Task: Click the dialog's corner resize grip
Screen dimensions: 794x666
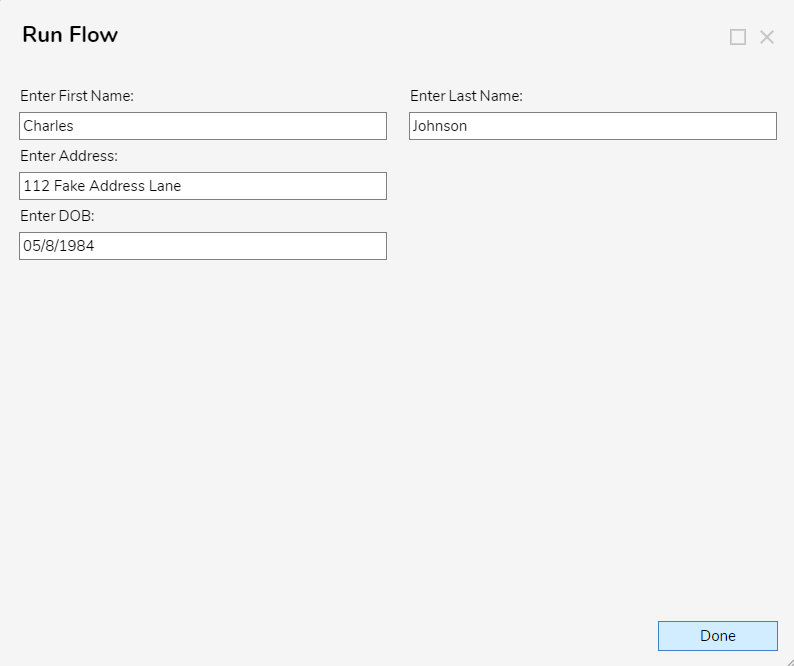Action: (x=789, y=661)
